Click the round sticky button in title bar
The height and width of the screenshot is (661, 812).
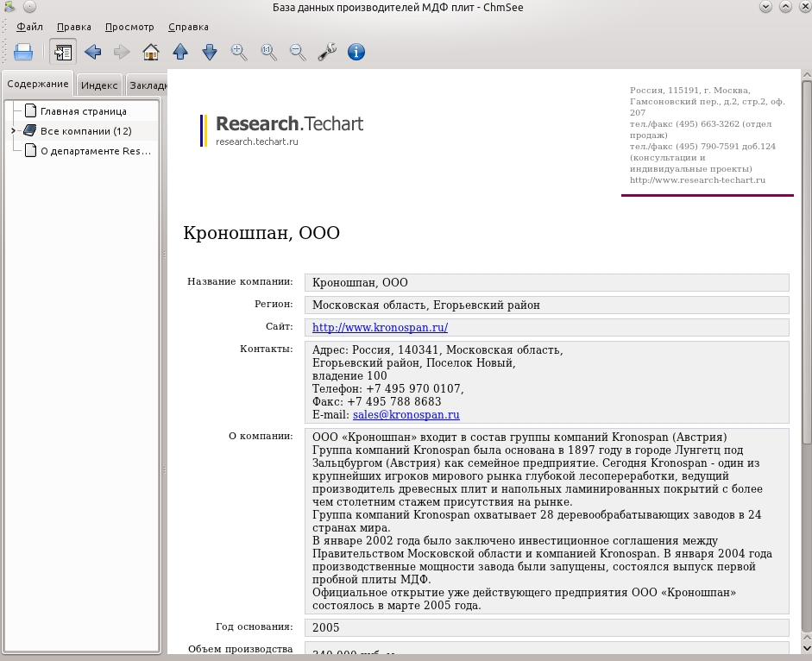click(x=30, y=7)
